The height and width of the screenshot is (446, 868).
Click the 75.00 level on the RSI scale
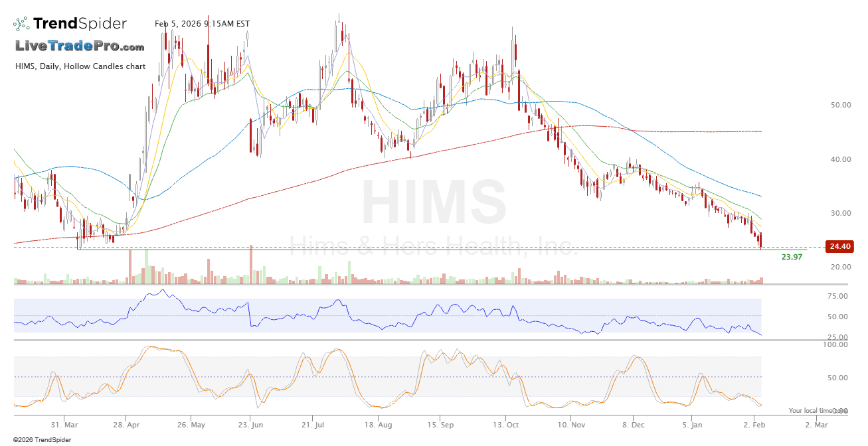pyautogui.click(x=837, y=297)
